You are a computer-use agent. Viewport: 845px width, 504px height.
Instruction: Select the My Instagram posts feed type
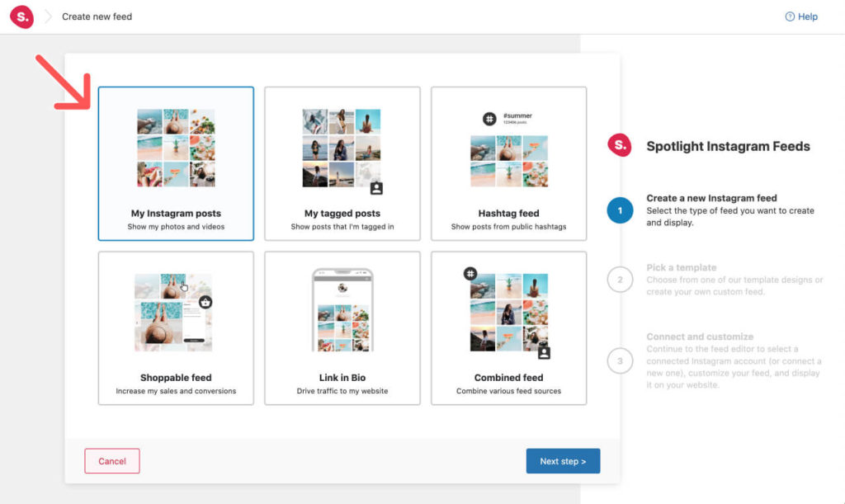point(175,162)
